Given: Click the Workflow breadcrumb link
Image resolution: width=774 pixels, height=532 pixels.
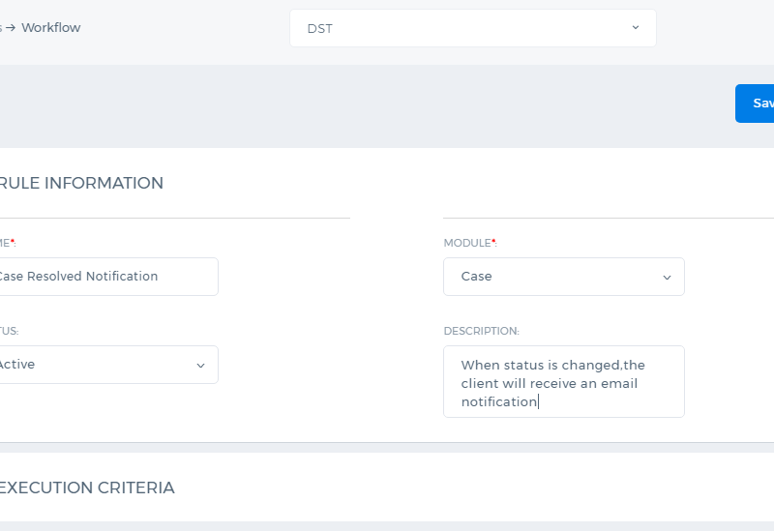Looking at the screenshot, I should (51, 28).
